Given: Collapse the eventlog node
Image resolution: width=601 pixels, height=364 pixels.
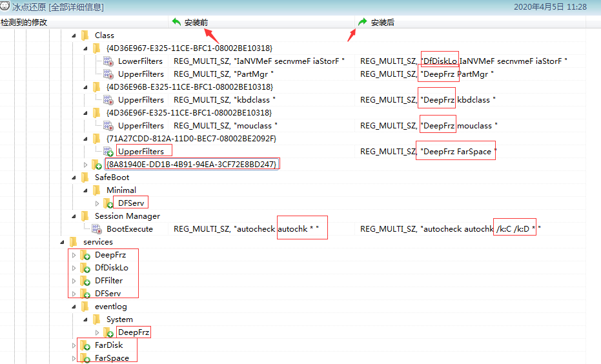Looking at the screenshot, I should [x=74, y=307].
